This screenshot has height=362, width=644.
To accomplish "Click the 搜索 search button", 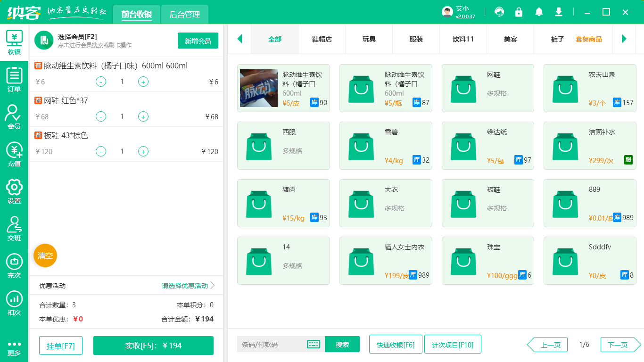I will [342, 344].
